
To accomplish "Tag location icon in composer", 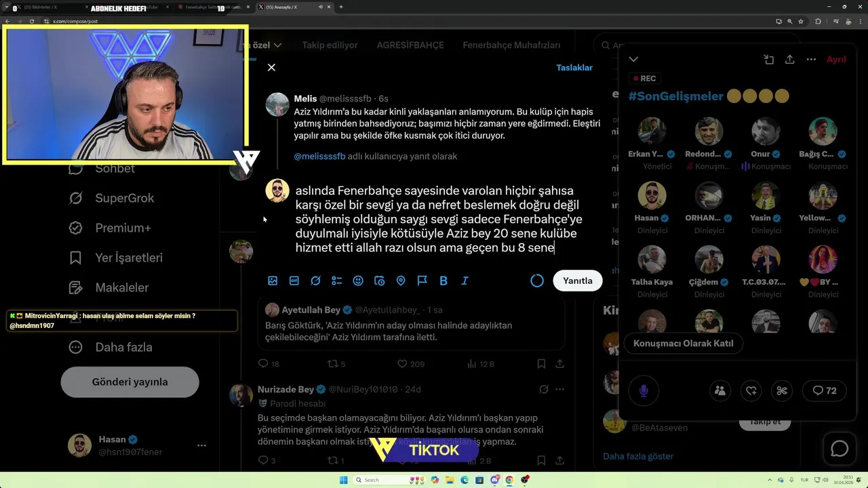I will [401, 281].
